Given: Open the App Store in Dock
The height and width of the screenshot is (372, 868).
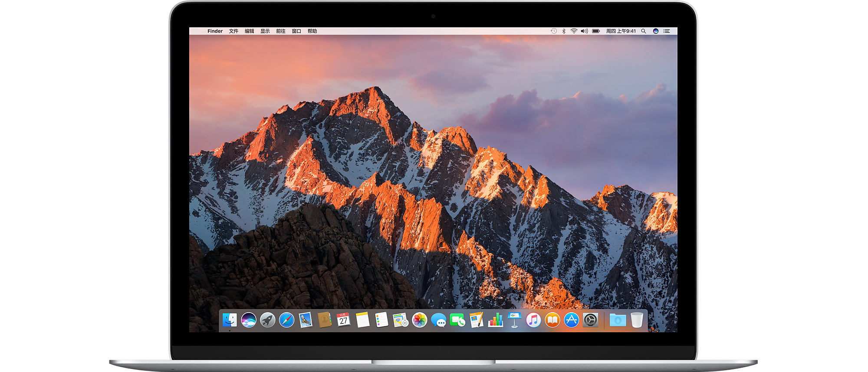Looking at the screenshot, I should 572,320.
